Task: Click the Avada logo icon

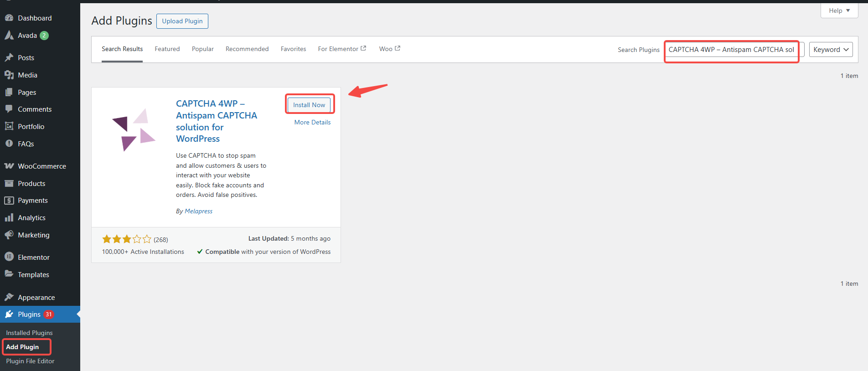Action: 9,35
